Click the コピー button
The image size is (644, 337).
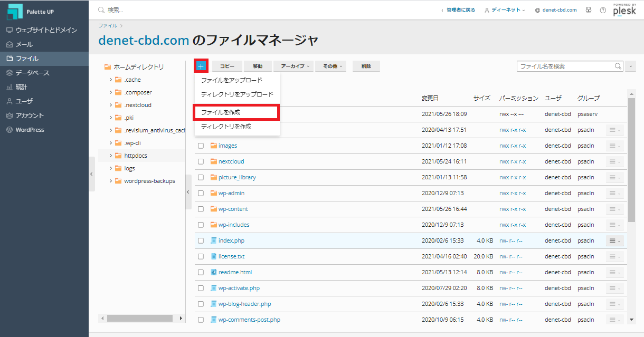228,66
